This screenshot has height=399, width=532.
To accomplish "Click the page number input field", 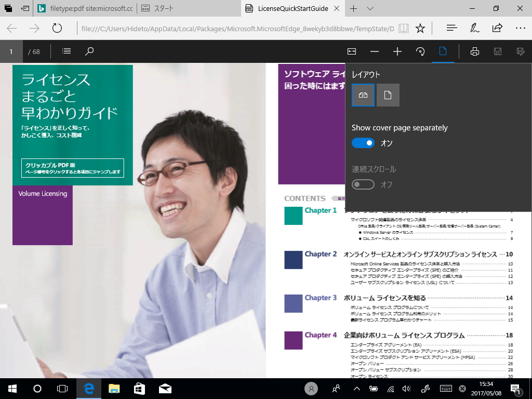I will 10,51.
